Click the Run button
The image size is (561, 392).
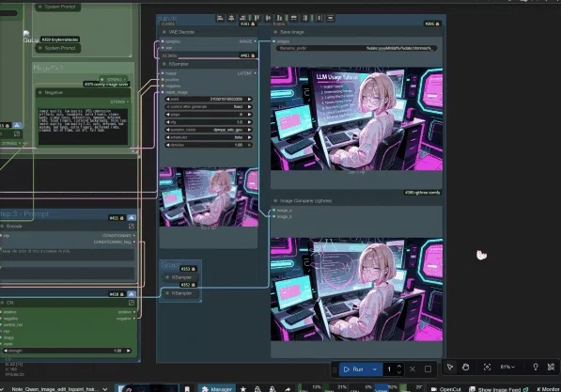click(354, 369)
